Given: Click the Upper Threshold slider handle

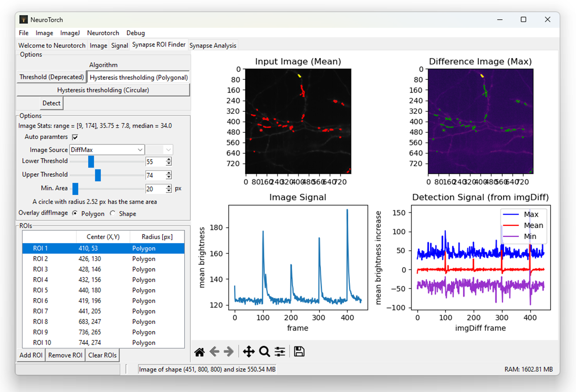Looking at the screenshot, I should [x=98, y=175].
